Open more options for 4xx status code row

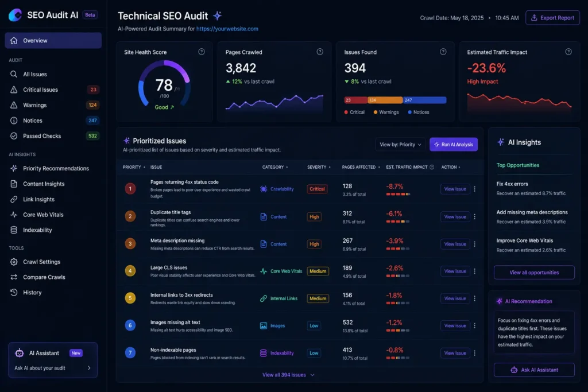(475, 189)
